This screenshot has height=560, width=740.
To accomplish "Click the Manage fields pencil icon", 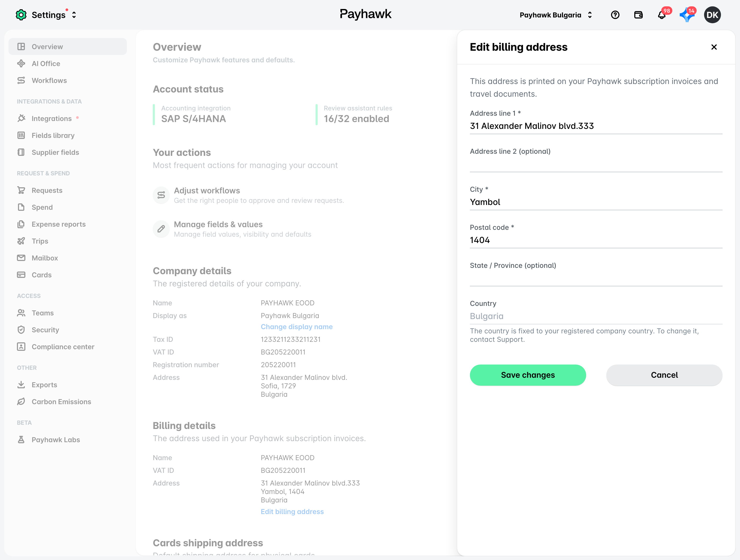I will (161, 229).
